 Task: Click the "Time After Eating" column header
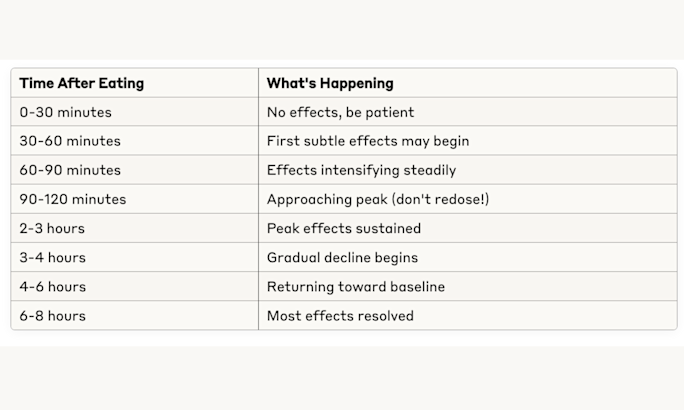(81, 83)
